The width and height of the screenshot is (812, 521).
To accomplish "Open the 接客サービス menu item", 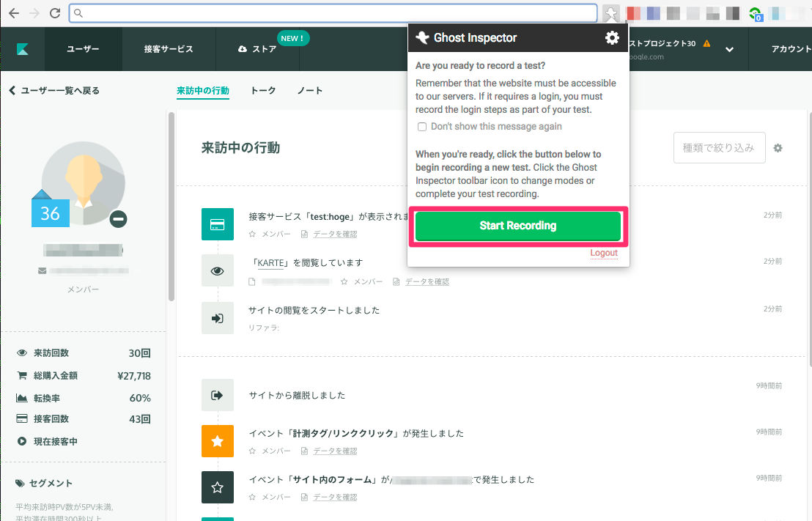I will pyautogui.click(x=169, y=49).
